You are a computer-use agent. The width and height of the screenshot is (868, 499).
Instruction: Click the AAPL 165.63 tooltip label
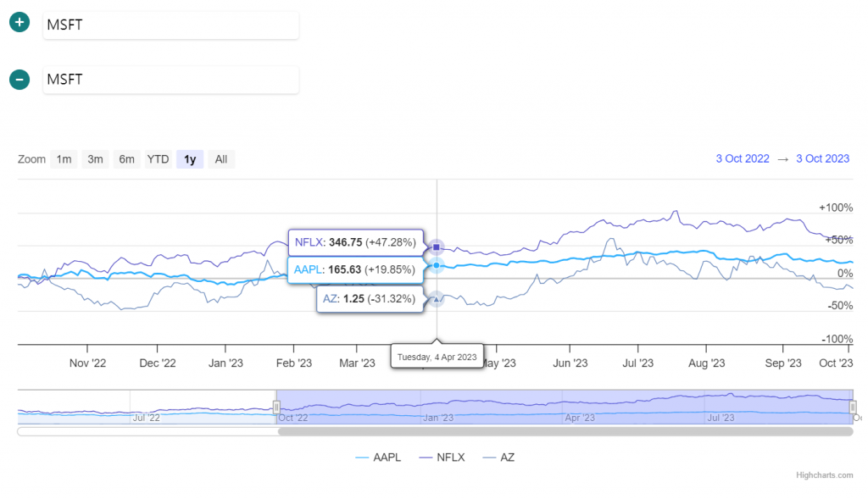[x=355, y=269]
